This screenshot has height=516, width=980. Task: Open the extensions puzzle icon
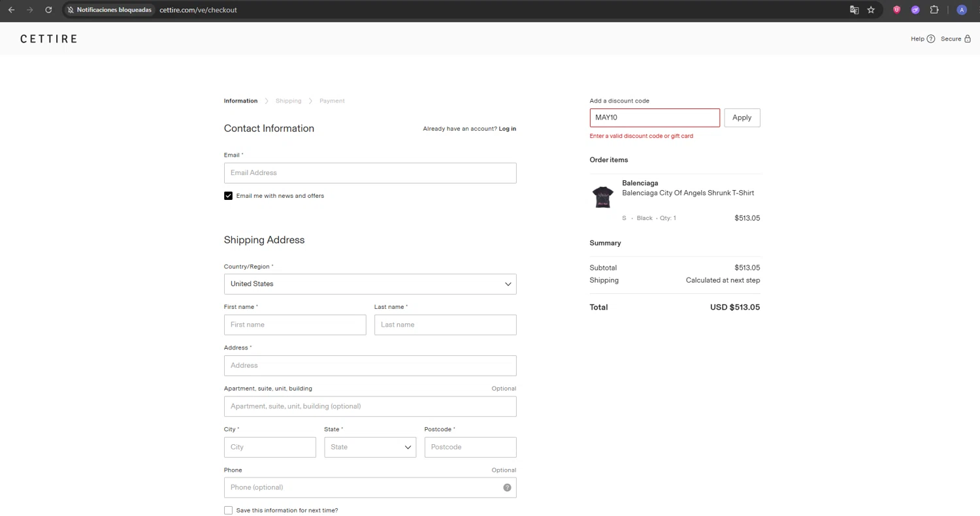[934, 10]
